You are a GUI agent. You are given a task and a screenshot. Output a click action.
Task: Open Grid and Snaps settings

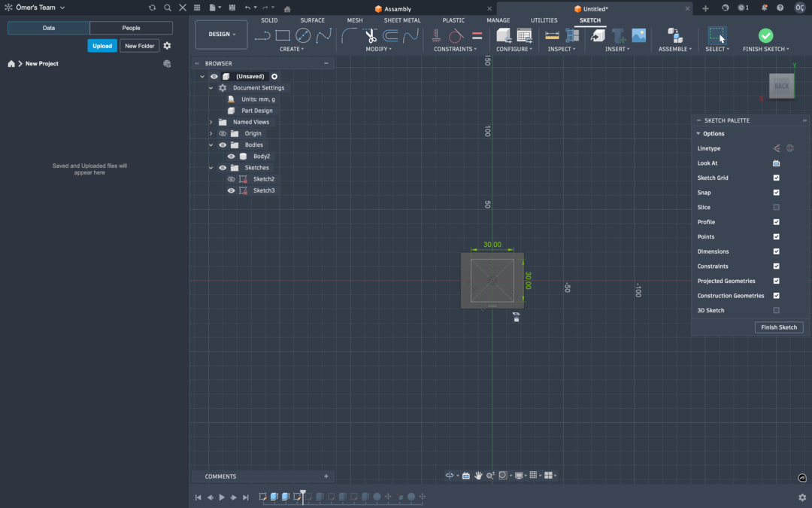pos(533,476)
